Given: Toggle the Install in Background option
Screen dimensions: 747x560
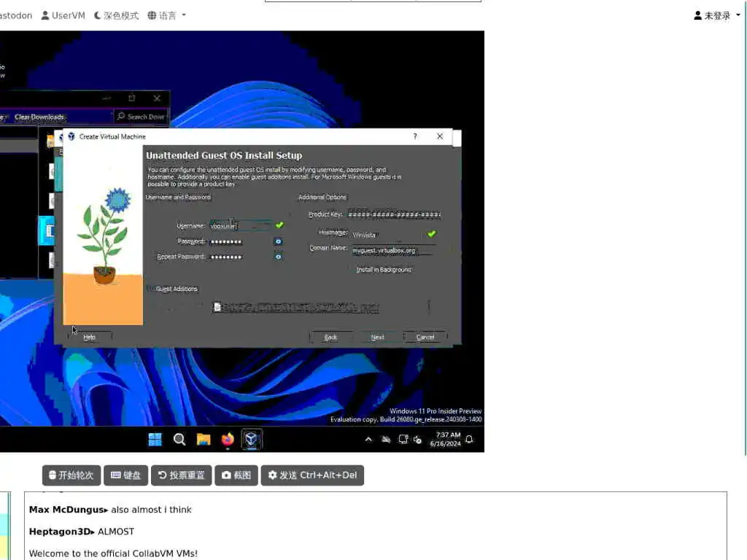Looking at the screenshot, I should [x=384, y=270].
